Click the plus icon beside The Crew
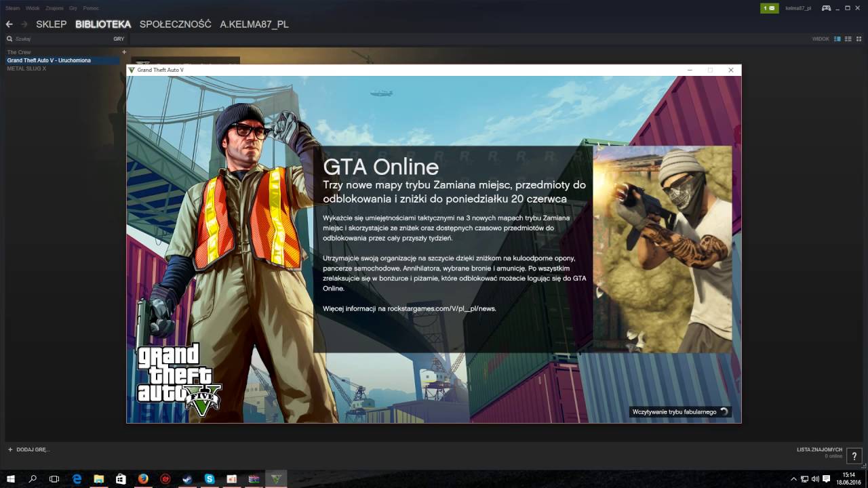This screenshot has width=868, height=488. coord(124,52)
